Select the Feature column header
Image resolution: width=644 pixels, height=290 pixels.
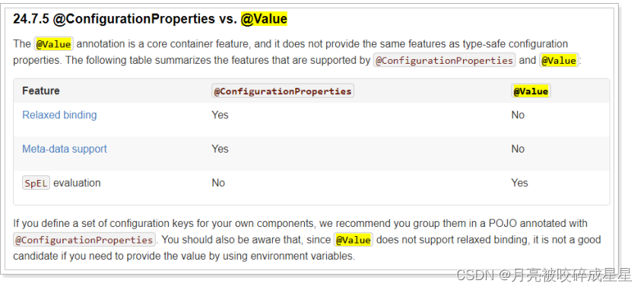(x=40, y=90)
